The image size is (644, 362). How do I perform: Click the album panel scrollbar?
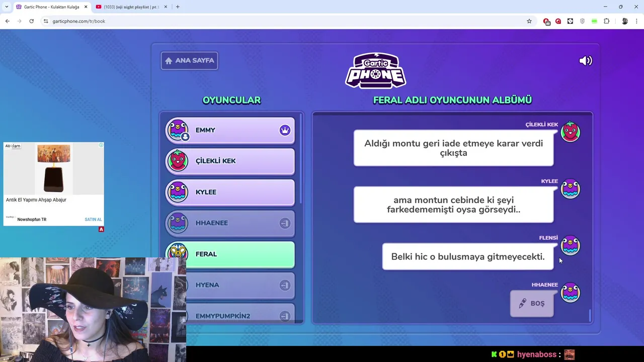coord(590,316)
